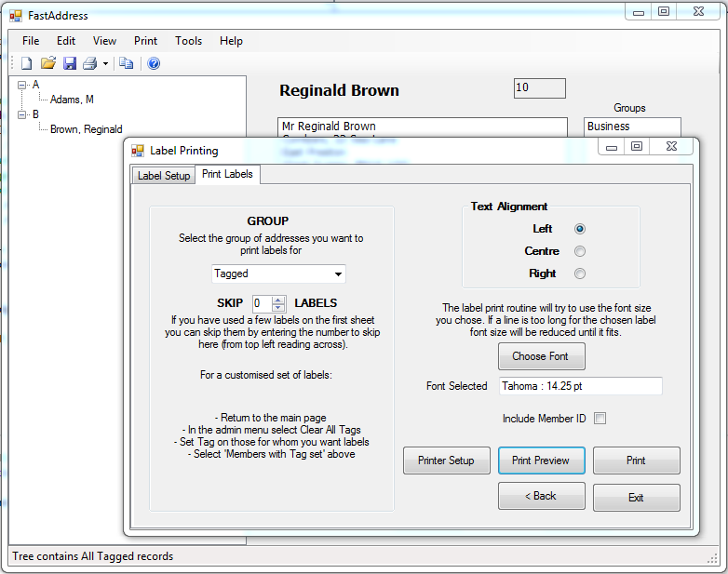Click the New document toolbar icon

[x=26, y=63]
